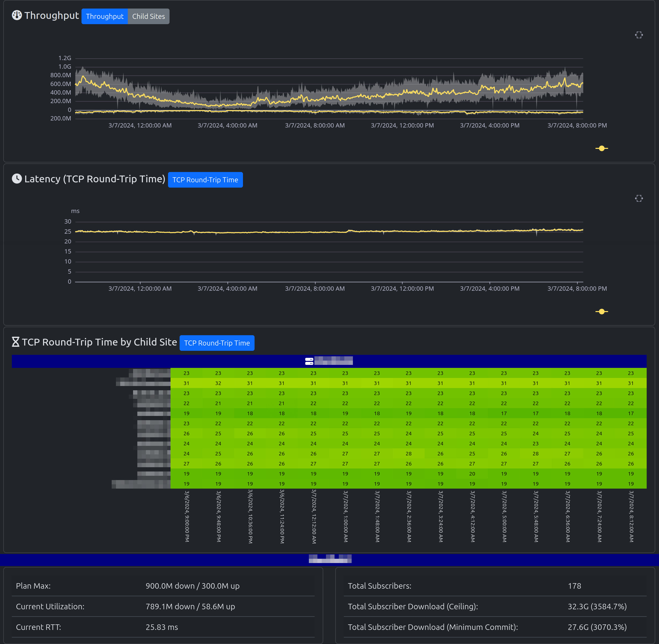Click first heatmap cell at 3/6/2024 9:00:00 PM
The image size is (659, 644).
point(186,373)
